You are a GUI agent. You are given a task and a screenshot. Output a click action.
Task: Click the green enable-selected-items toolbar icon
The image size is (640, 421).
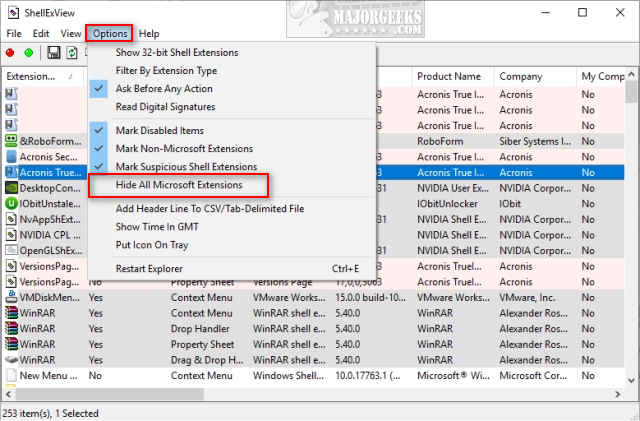[x=28, y=52]
